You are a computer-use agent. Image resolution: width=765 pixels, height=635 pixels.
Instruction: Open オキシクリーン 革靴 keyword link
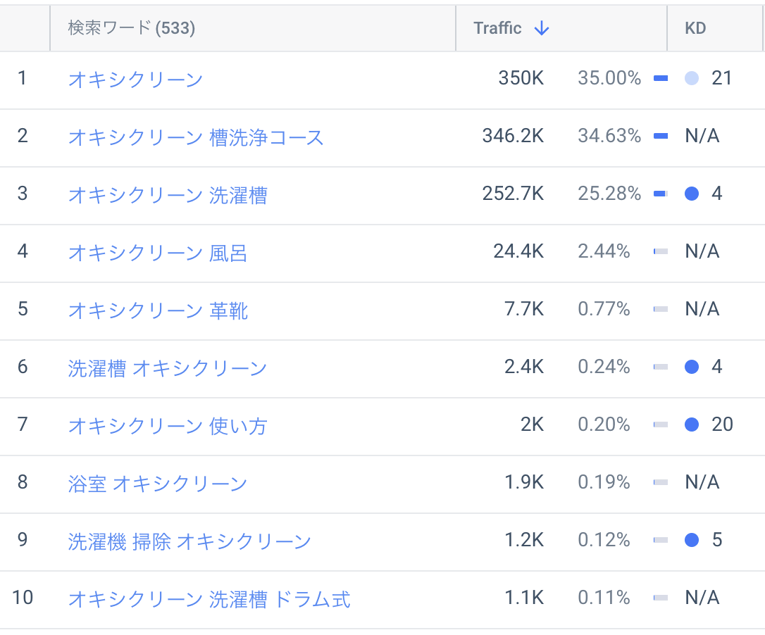pyautogui.click(x=157, y=310)
